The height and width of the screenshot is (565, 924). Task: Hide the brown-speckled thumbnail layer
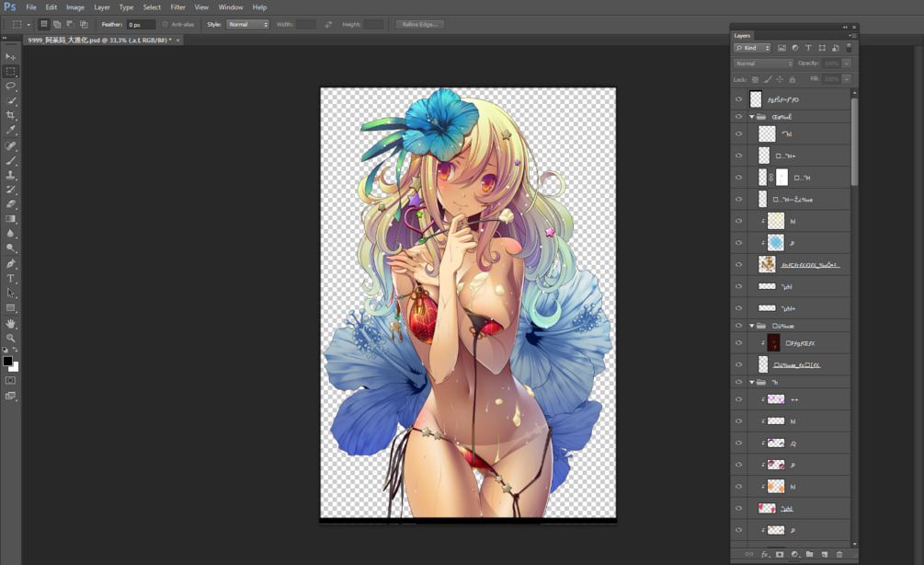pyautogui.click(x=738, y=264)
